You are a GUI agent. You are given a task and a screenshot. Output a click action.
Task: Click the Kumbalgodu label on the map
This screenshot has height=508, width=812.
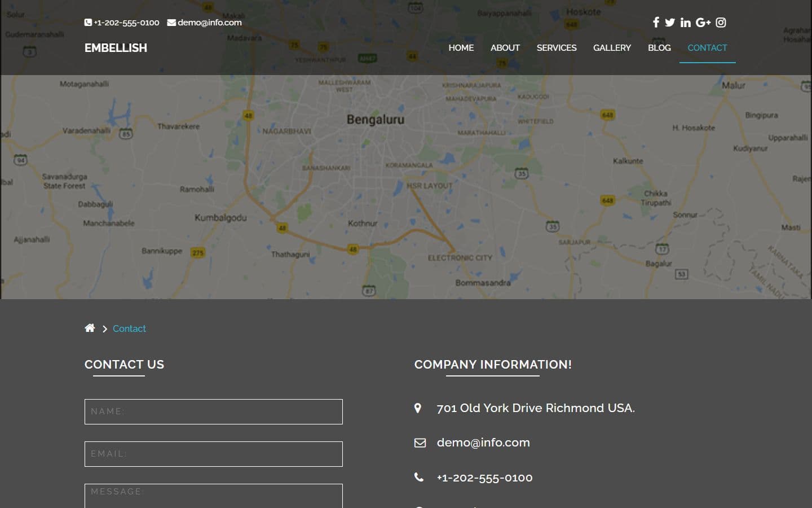click(x=220, y=218)
